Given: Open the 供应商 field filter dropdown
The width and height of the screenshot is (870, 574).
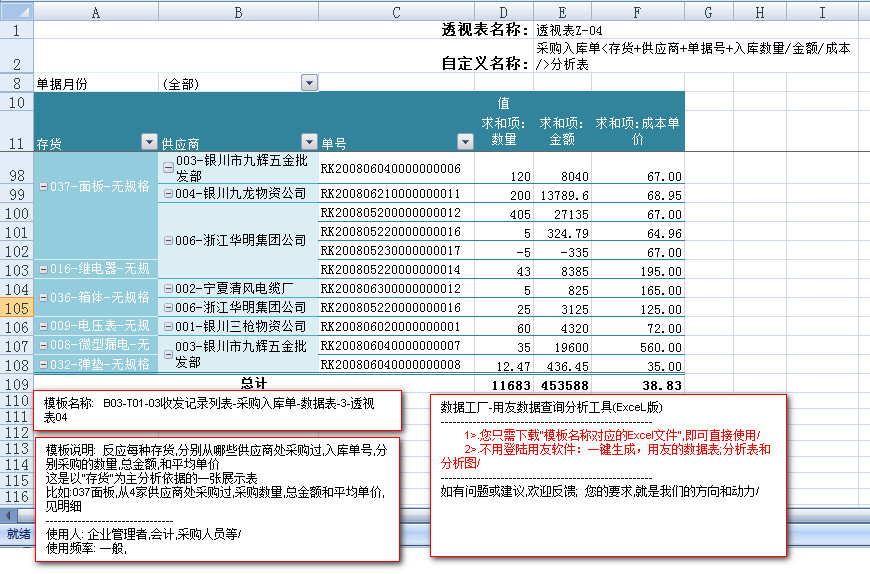Looking at the screenshot, I should click(308, 143).
